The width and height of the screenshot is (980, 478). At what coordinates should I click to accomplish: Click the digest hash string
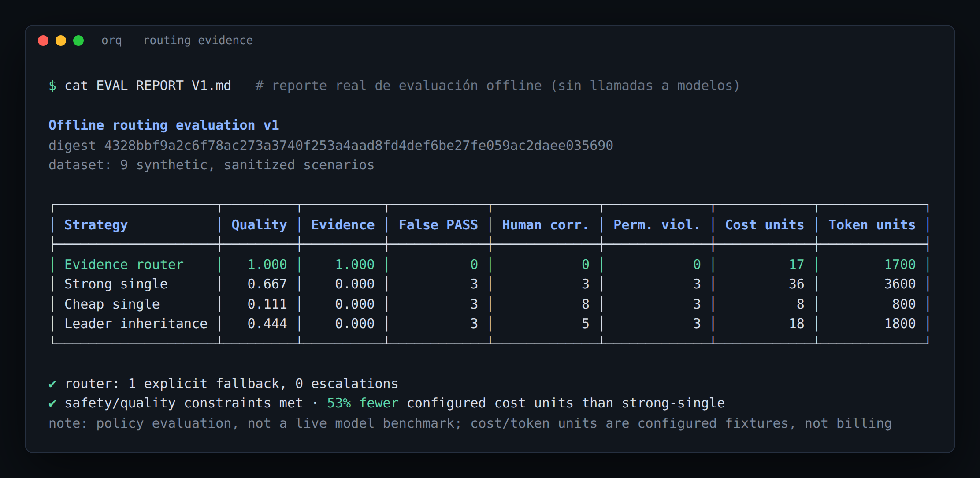click(359, 146)
